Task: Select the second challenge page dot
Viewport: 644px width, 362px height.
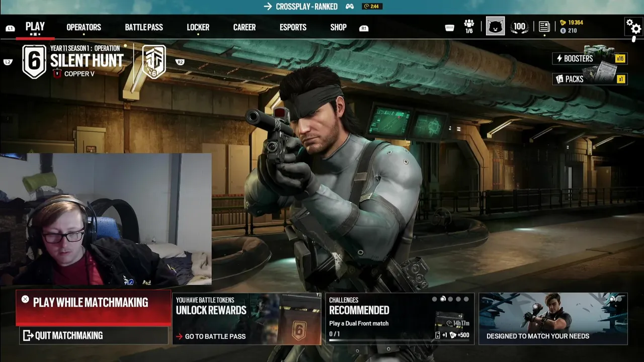Action: [x=443, y=299]
